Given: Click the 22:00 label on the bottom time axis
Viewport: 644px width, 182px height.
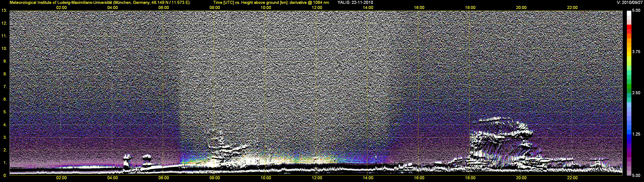Looking at the screenshot, I should click(572, 178).
